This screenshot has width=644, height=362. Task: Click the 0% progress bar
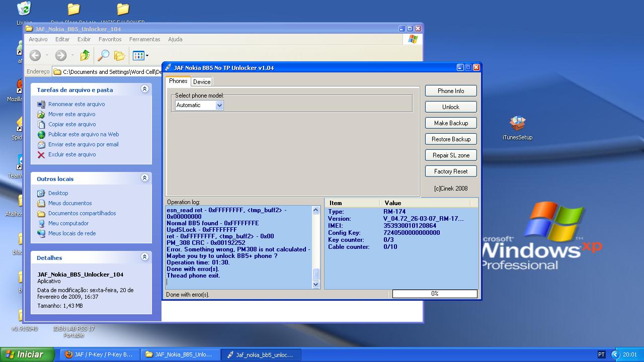tap(435, 294)
